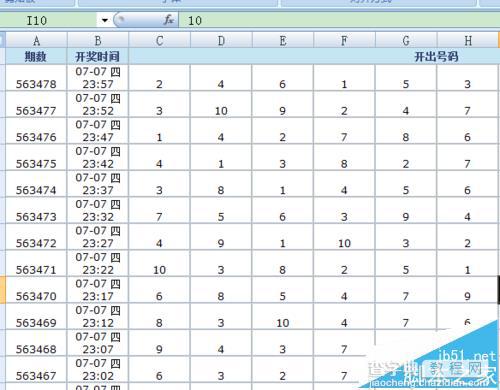Select column E cell 10 in row 563469
Image resolution: width=500 pixels, height=390 pixels.
pos(283,316)
